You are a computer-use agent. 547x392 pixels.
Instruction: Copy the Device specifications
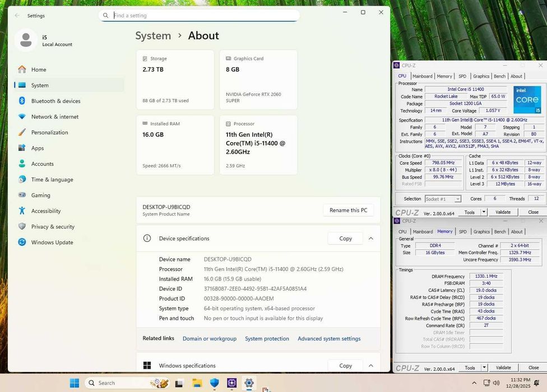(345, 239)
